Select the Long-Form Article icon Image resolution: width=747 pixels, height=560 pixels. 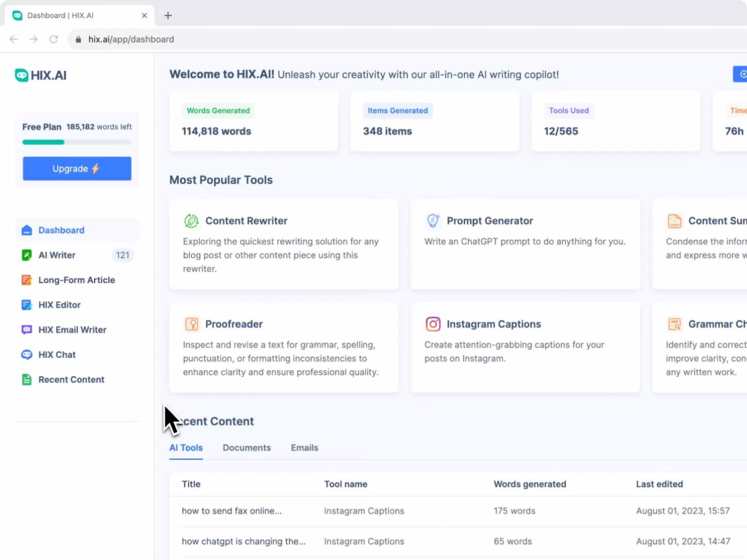[27, 280]
